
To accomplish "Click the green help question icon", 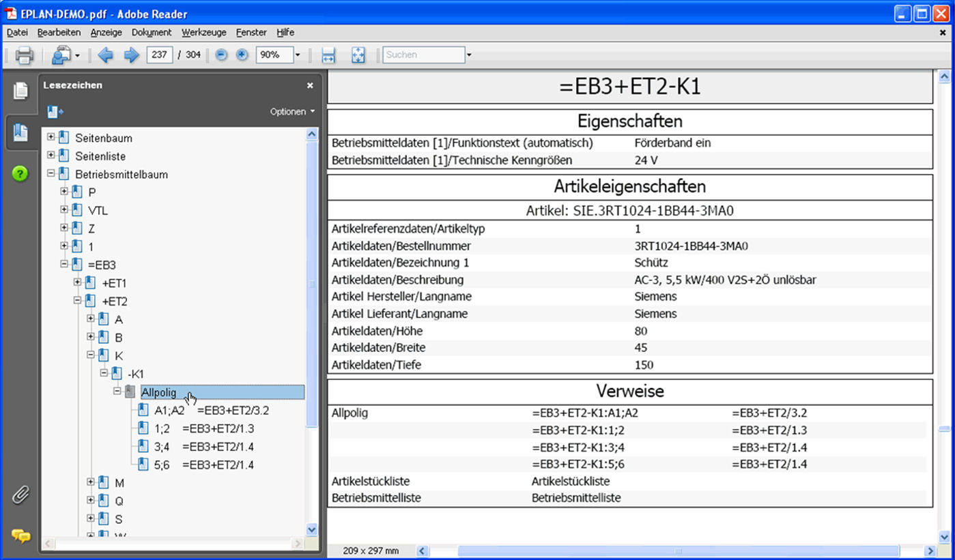I will point(20,174).
